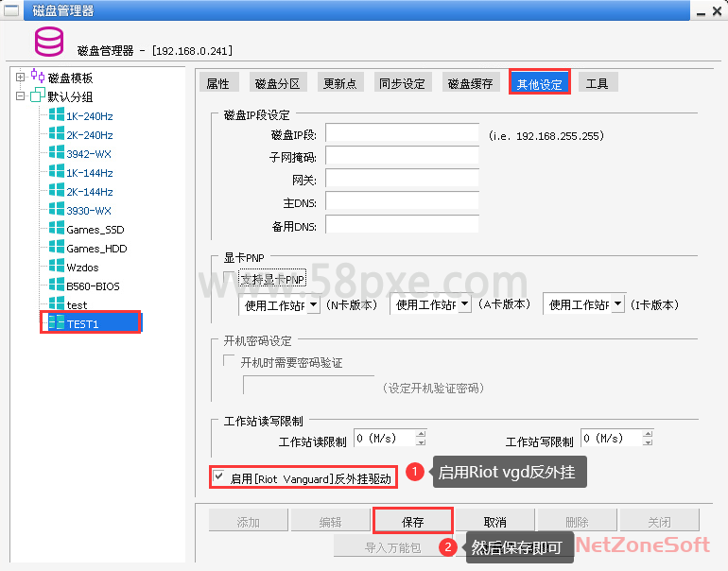This screenshot has height=571, width=728.
Task: Decrease 工作站读限制 value with down arrow
Action: pos(421,441)
